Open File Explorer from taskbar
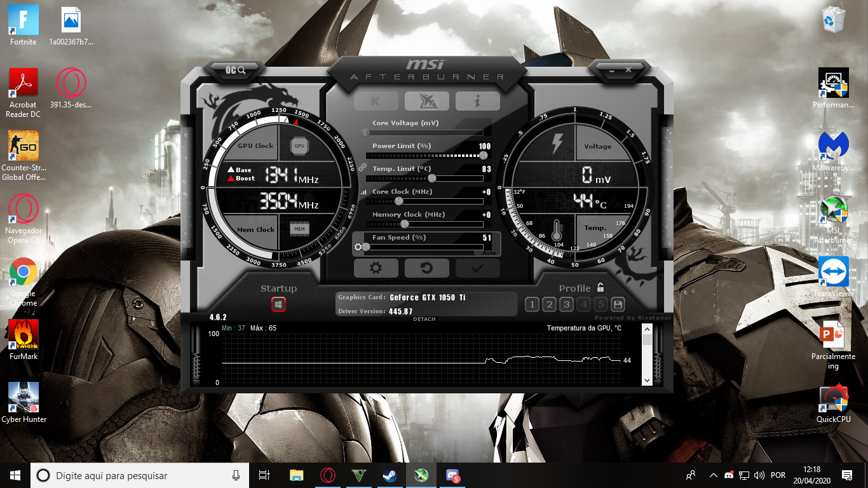The height and width of the screenshot is (488, 868). [x=296, y=475]
